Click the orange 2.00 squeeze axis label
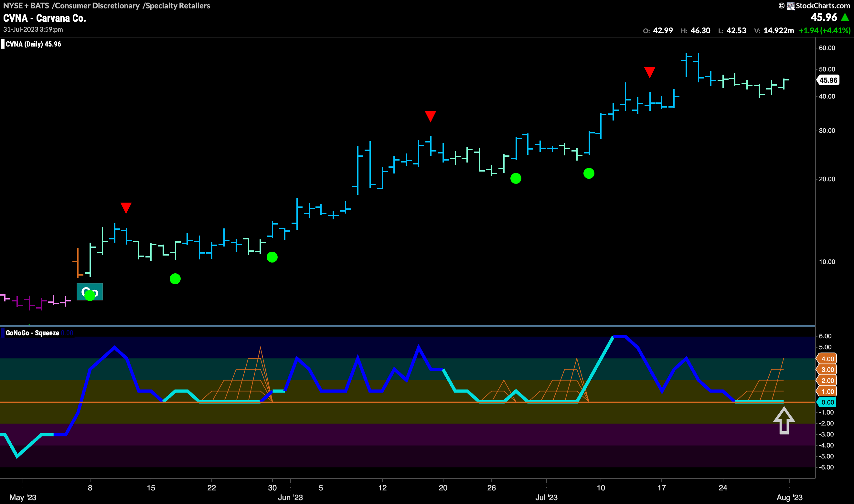The image size is (854, 504). (827, 380)
